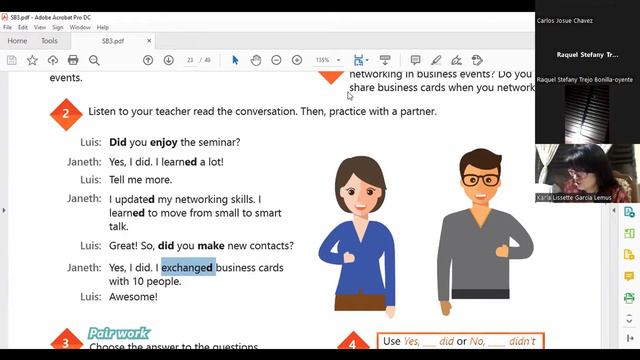Select the SB3.pdf document tab

(113, 41)
